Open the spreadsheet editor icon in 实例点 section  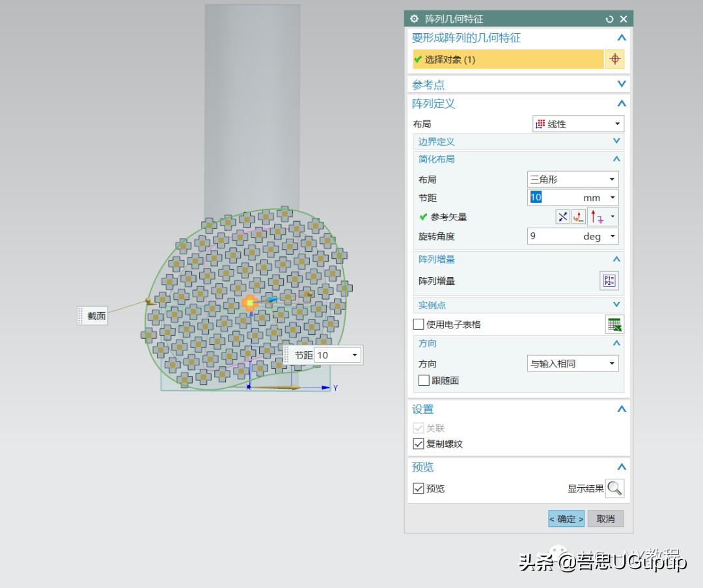pos(614,324)
